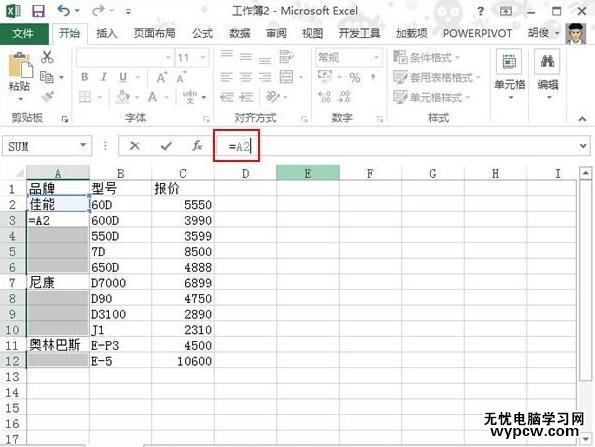This screenshot has width=595, height=447.
Task: Align text left
Action: point(226,77)
